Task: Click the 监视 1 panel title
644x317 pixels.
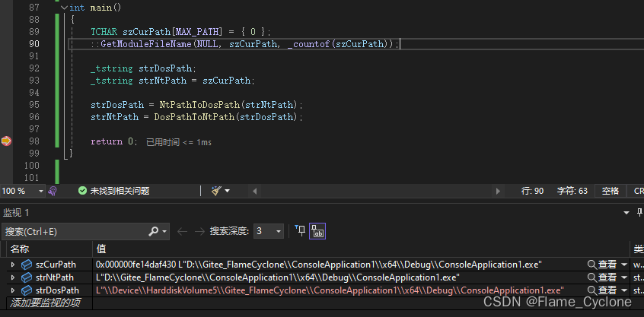Action: 17,212
